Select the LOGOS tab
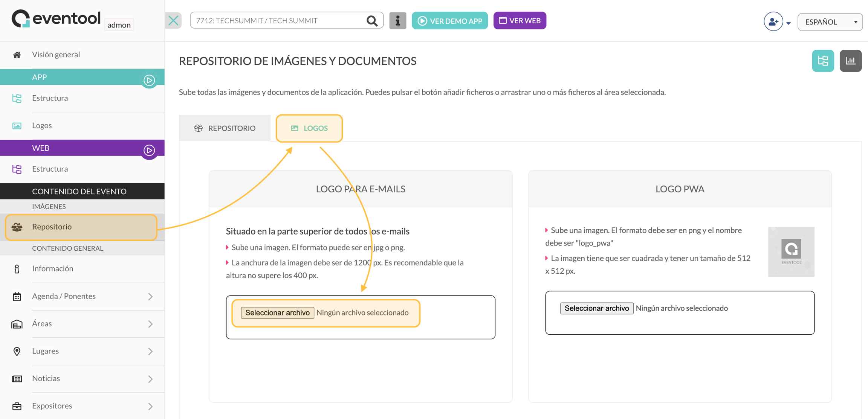Image resolution: width=868 pixels, height=419 pixels. [x=309, y=128]
